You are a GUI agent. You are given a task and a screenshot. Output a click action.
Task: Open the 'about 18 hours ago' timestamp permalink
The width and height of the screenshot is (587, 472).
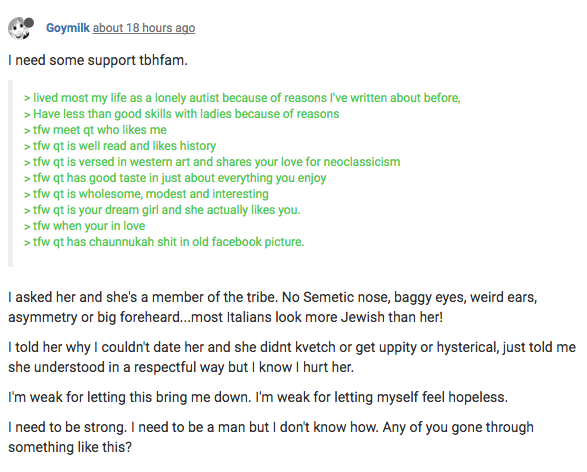tap(144, 28)
